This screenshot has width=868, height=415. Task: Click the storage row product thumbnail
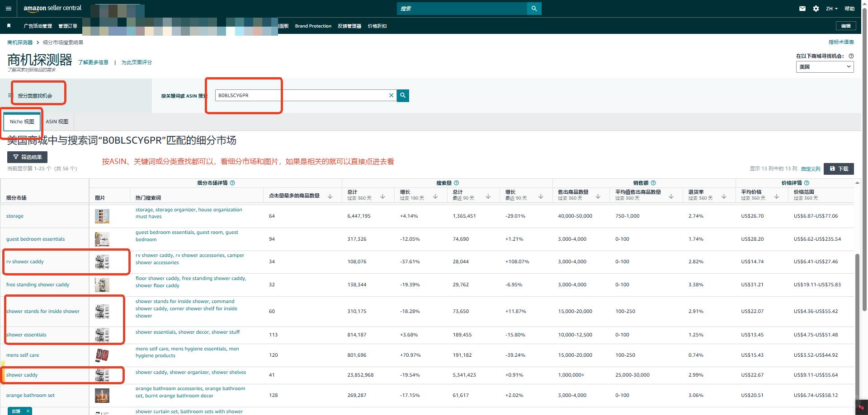pos(102,216)
